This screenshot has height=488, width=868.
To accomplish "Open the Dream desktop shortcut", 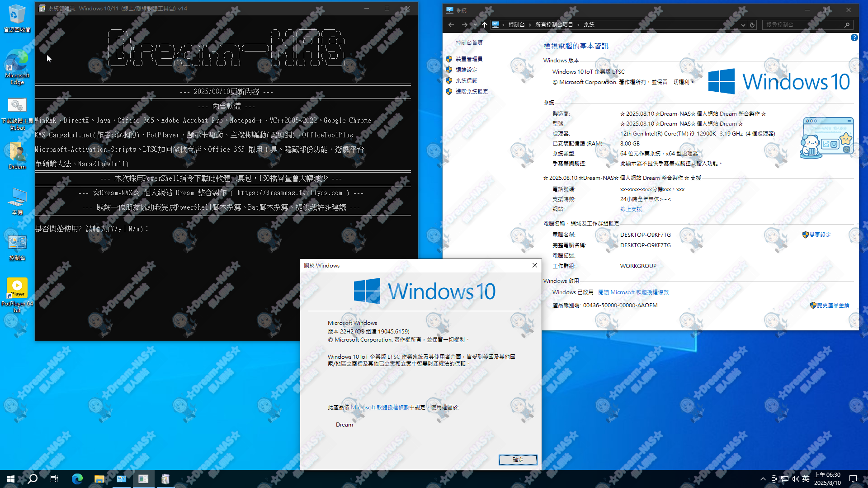I will (x=17, y=151).
